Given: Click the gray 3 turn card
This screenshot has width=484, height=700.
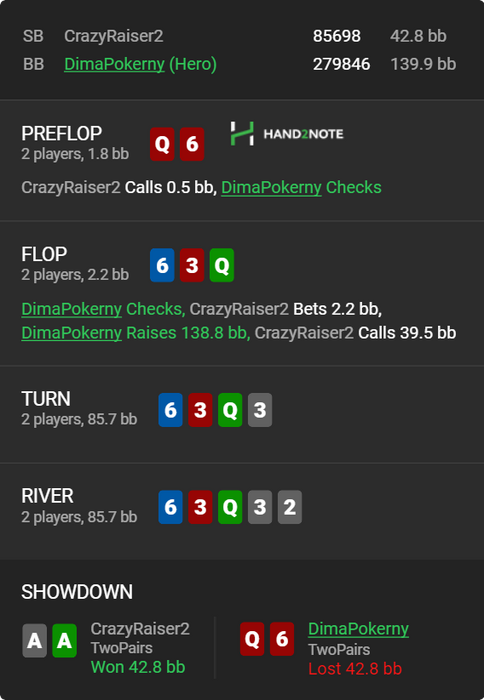Looking at the screenshot, I should click(260, 410).
